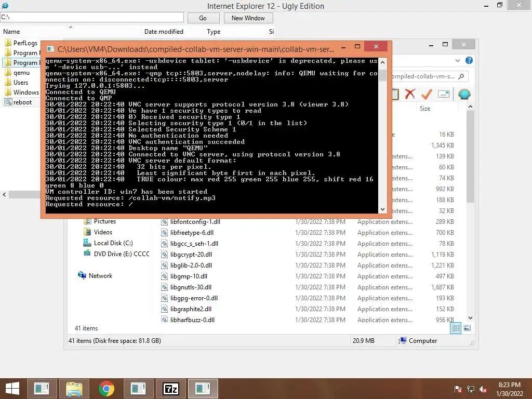Click libgcc_s_seh-1.dll file icon
Screen dimensions: 532x399
(164, 244)
